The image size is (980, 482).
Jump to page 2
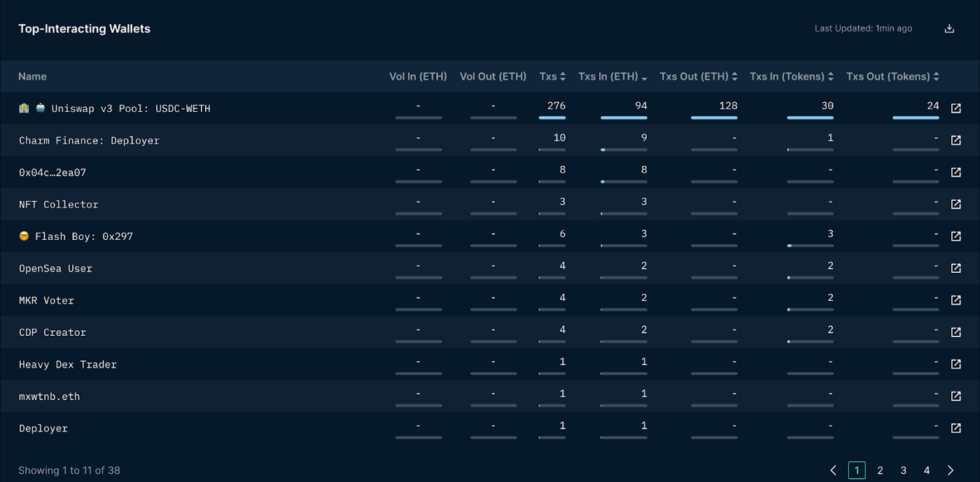click(x=880, y=470)
